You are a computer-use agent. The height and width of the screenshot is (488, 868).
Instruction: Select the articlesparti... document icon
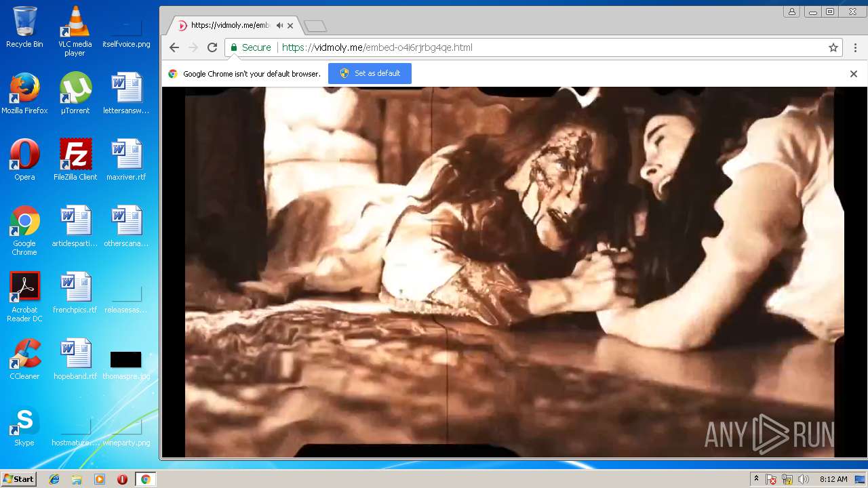tap(75, 226)
